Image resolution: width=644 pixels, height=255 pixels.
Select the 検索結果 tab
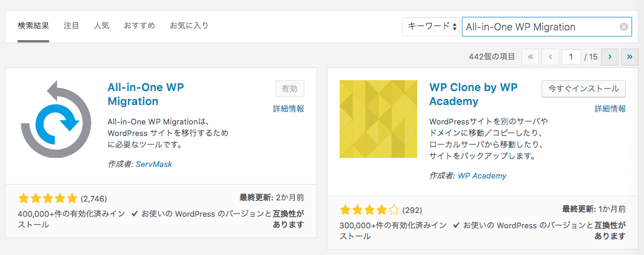(33, 25)
